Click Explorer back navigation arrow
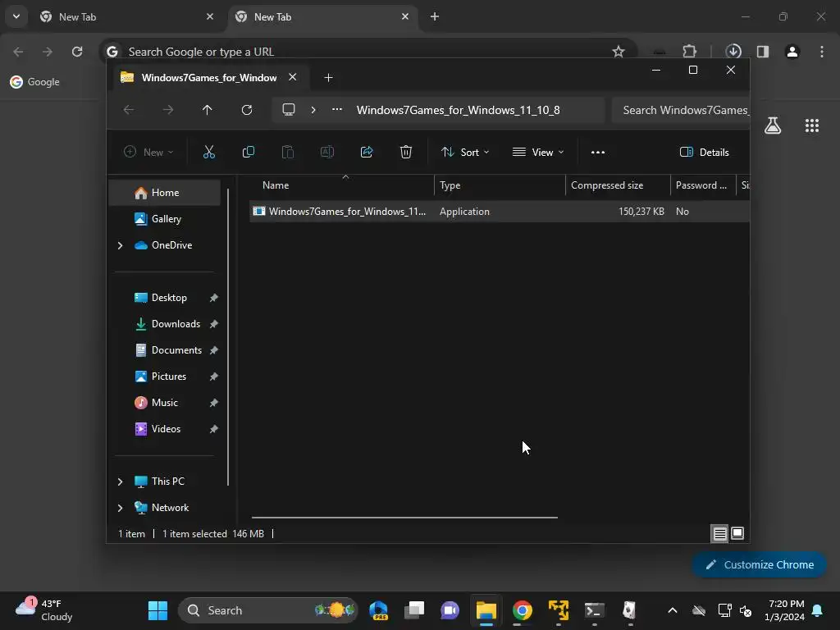This screenshot has width=840, height=630. [129, 110]
